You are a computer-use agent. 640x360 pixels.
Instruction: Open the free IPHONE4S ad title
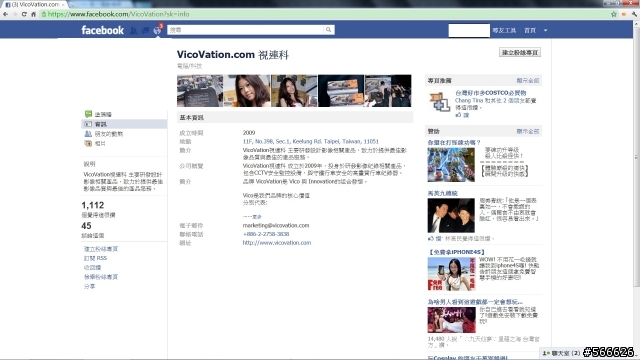456,252
